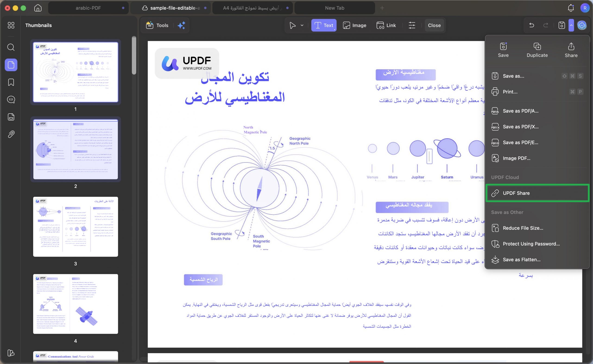Choose the Image edit tool

coord(354,25)
